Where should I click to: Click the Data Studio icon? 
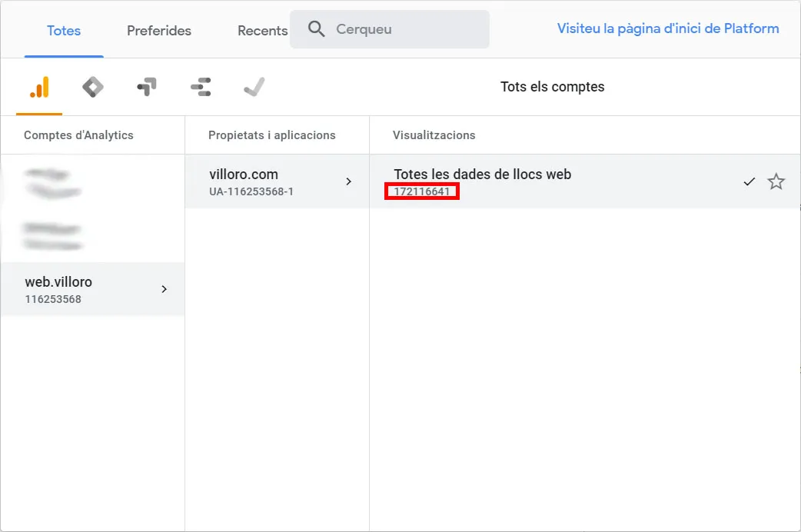pos(200,87)
